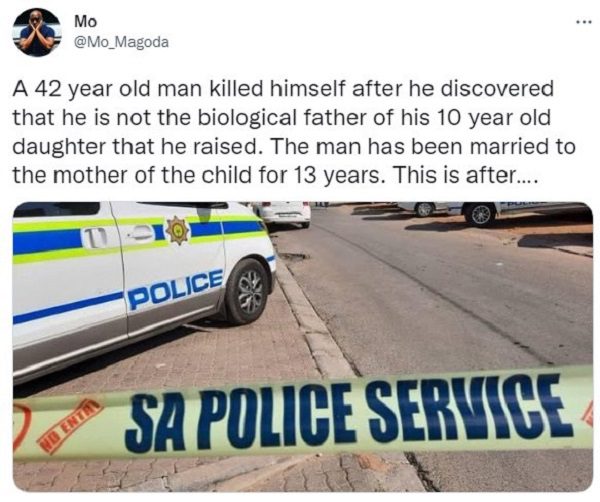
Task: Click Mo's profile avatar picture
Action: pyautogui.click(x=37, y=32)
